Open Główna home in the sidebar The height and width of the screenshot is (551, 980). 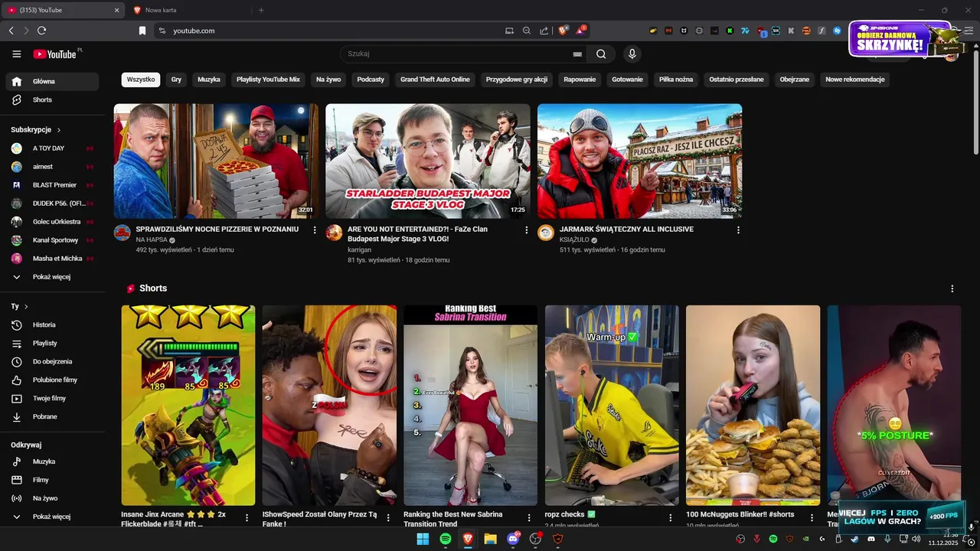coord(52,81)
